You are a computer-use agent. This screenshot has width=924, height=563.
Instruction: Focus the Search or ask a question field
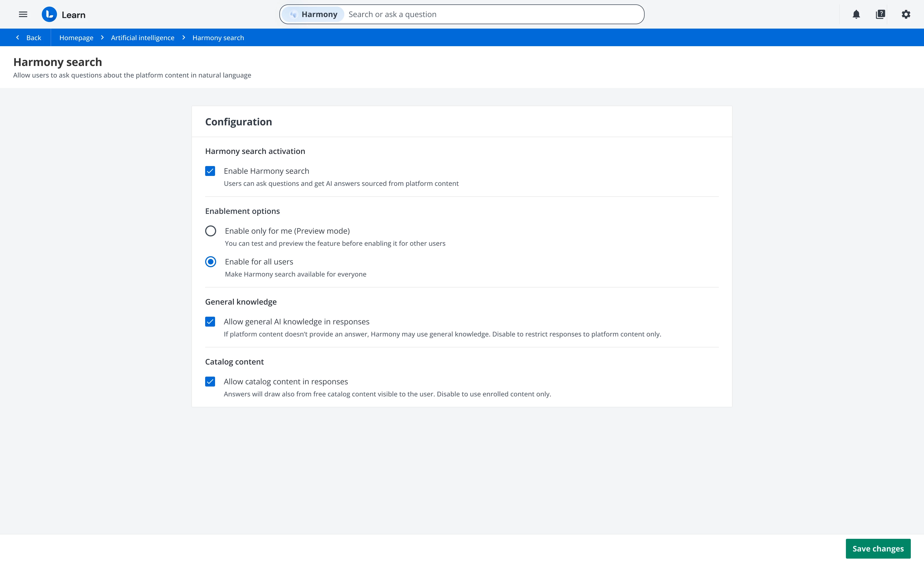click(488, 15)
